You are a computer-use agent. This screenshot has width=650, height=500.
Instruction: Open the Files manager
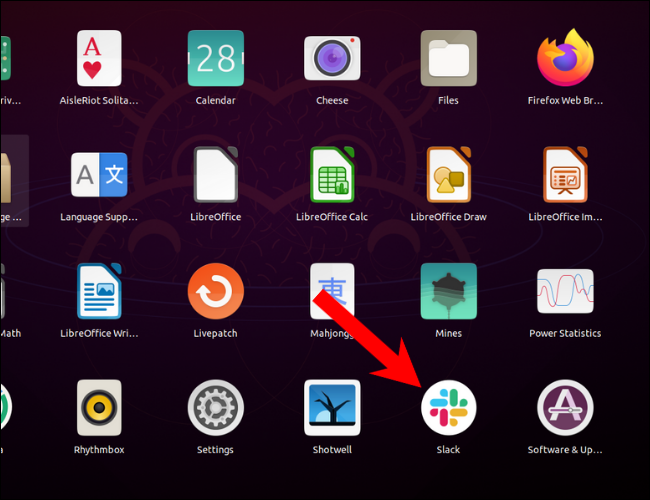(448, 58)
